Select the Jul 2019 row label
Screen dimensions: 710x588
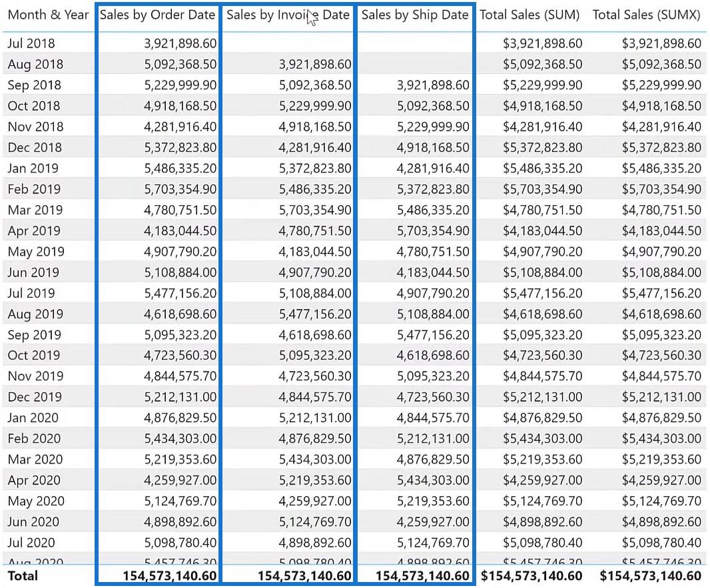pos(31,293)
